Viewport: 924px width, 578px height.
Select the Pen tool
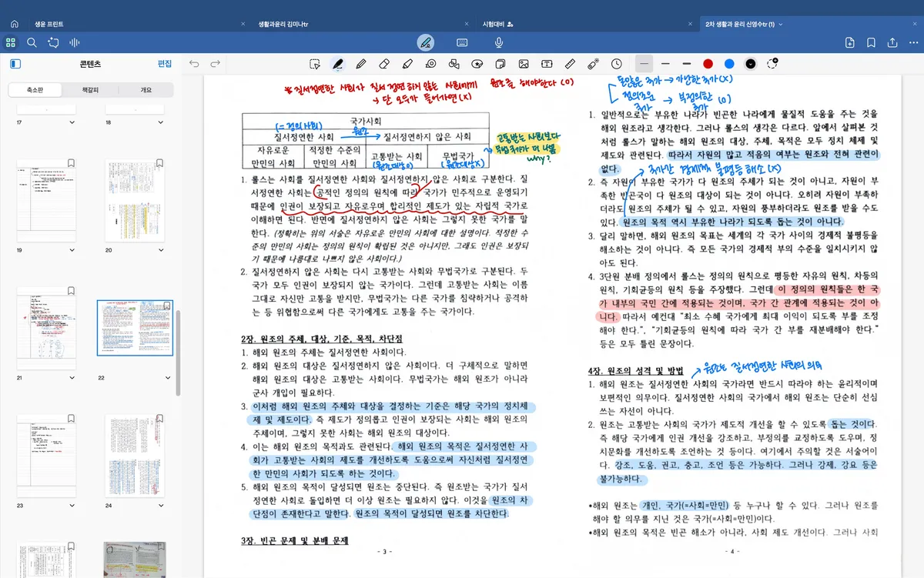pos(337,63)
